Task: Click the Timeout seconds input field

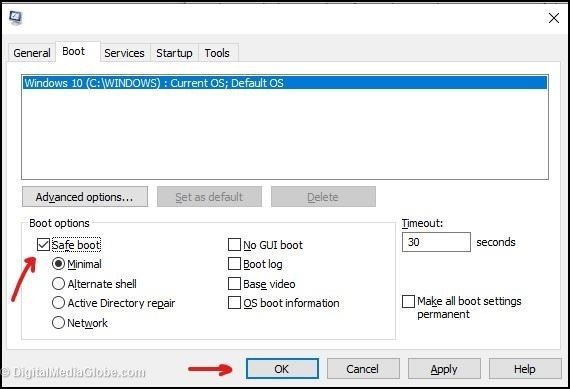Action: (436, 242)
